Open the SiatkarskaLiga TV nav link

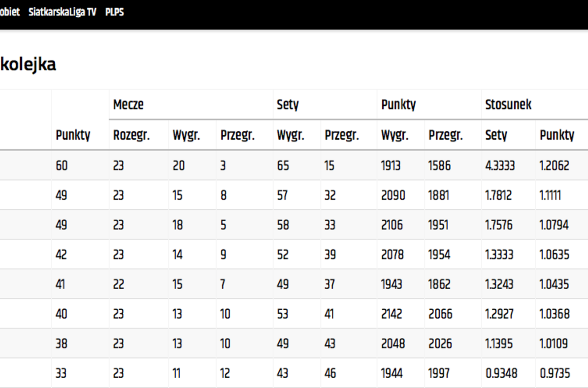coord(62,12)
